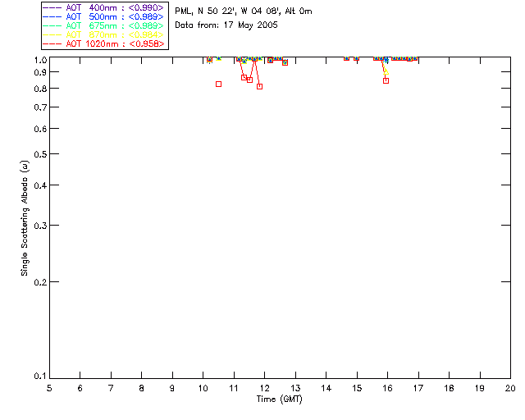Click the time axis tick label 10
525x420 pixels.
203,388
